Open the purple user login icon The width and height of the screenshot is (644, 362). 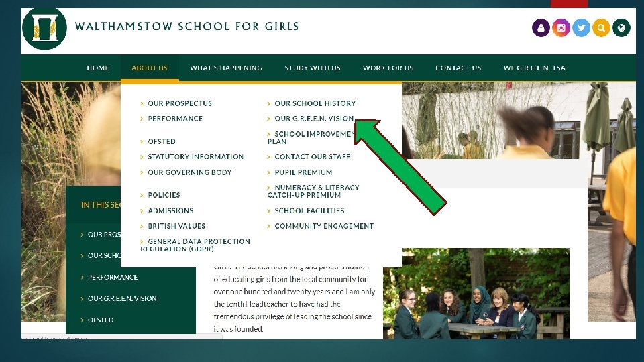coord(541,28)
